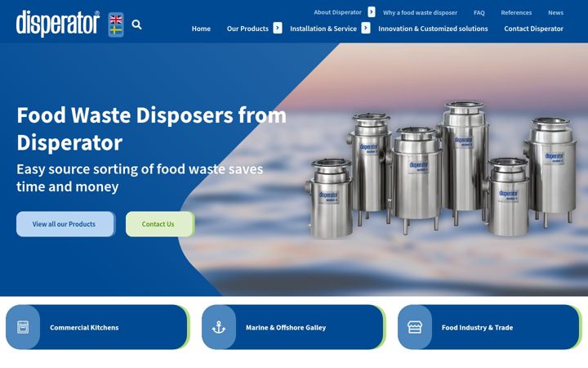The width and height of the screenshot is (588, 368).
Task: Go to Home in the navigation
Action: click(x=201, y=29)
